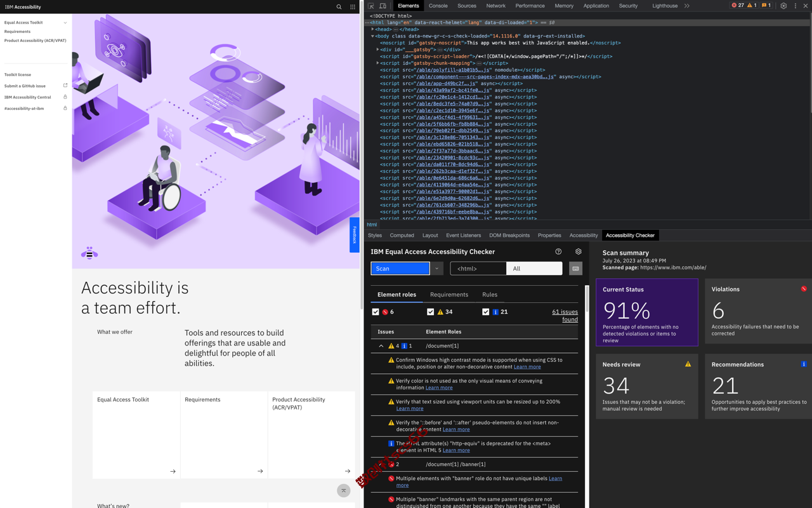Uncheck the violations filter checkbox showing 6
The height and width of the screenshot is (508, 812).
376,312
